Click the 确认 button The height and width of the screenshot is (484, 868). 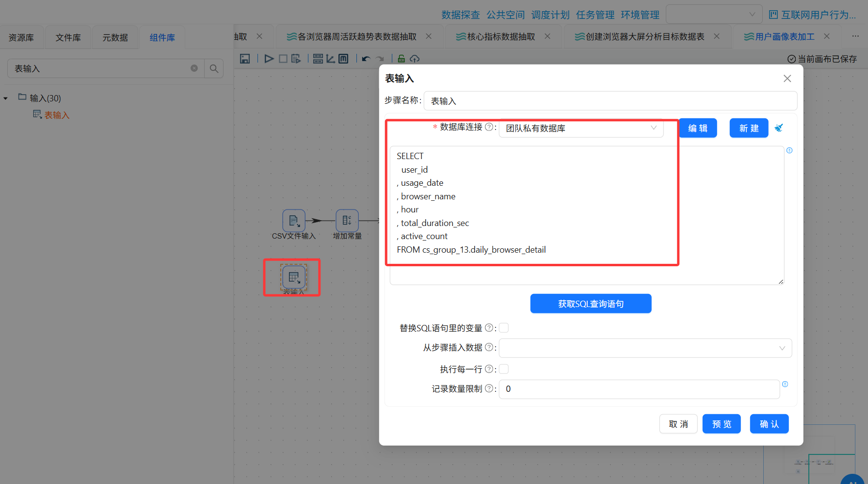(769, 424)
